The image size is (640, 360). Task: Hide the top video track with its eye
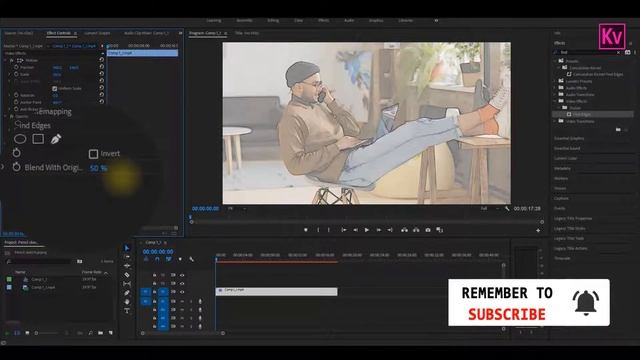point(182,275)
